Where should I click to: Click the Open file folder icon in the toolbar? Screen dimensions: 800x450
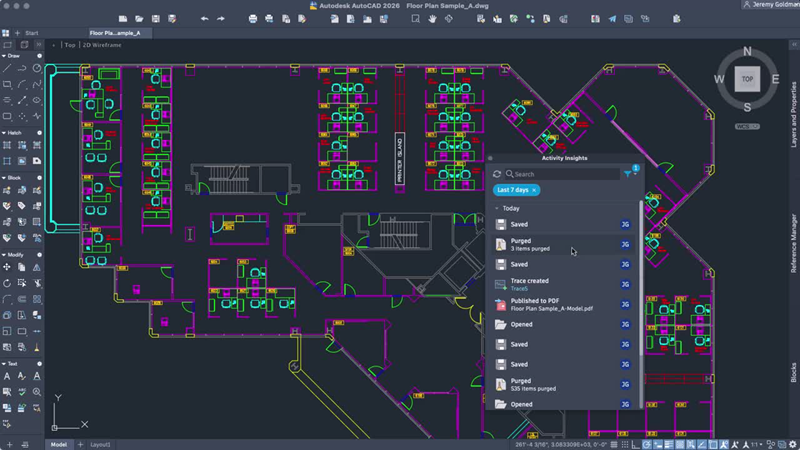tap(139, 19)
